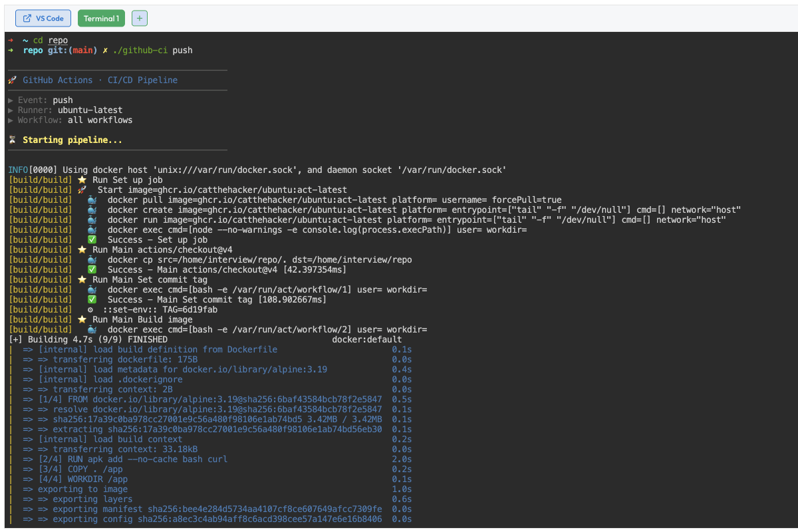Click the gear icon beside '::set-env:: TAG=6d19fab'
The image size is (798, 532).
(x=90, y=310)
